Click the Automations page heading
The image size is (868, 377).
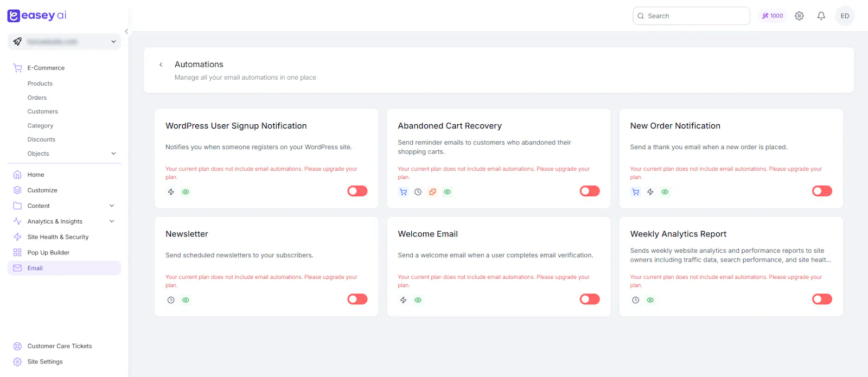coord(199,65)
